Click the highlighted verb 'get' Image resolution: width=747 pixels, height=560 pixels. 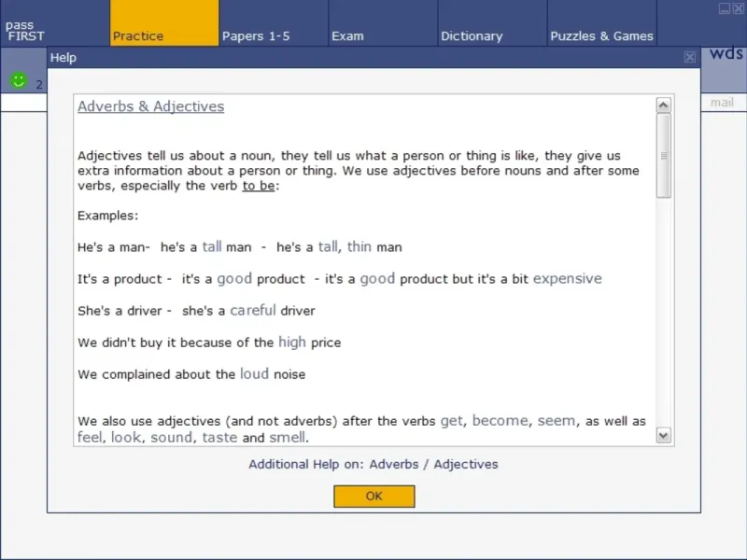pos(452,421)
